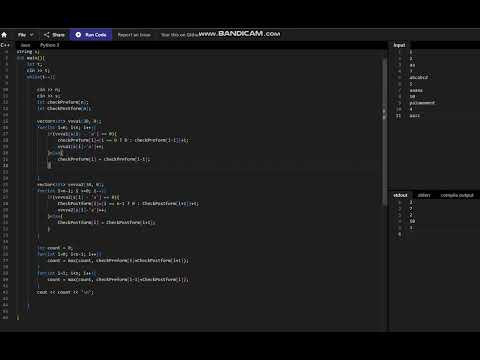Viewport: 480px width, 360px height.
Task: Click the '10' value in stdout output
Action: [412, 221]
